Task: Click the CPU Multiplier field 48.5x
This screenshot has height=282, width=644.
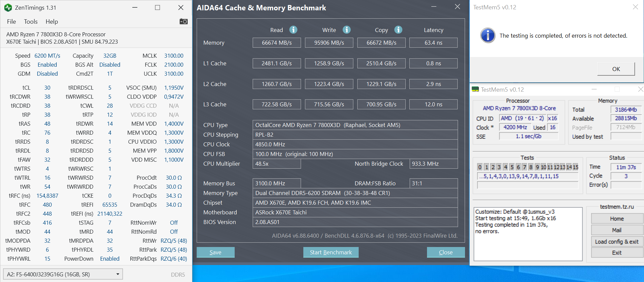Action: pyautogui.click(x=277, y=164)
